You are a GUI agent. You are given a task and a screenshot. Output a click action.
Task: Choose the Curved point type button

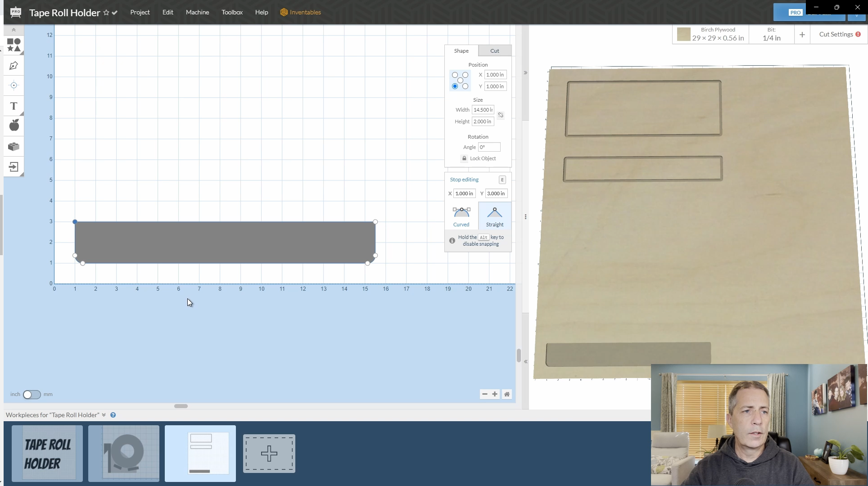461,216
